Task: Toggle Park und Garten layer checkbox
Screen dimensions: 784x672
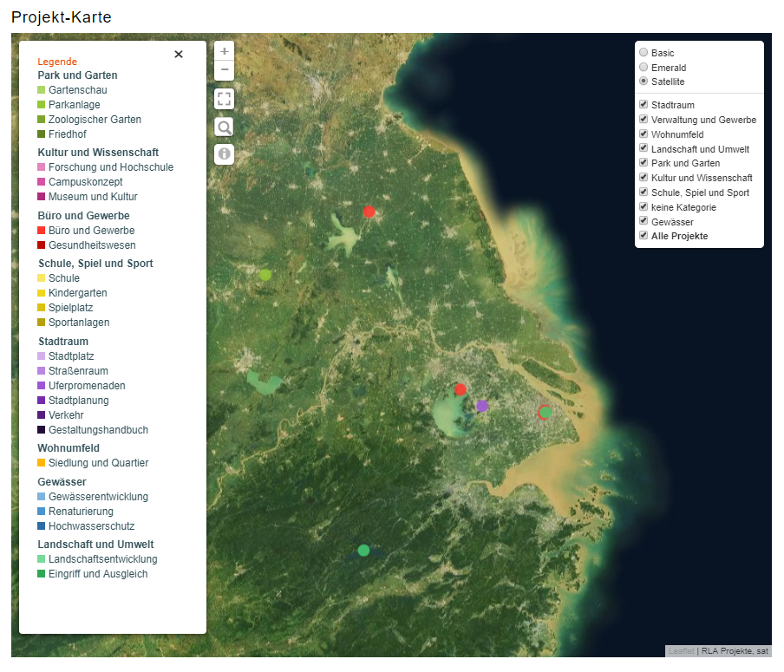Action: pos(644,162)
